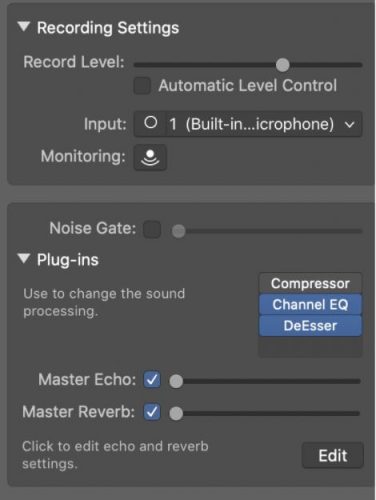Collapse the Plug-ins disclosure triangle
This screenshot has height=500, width=376.
coord(24,258)
